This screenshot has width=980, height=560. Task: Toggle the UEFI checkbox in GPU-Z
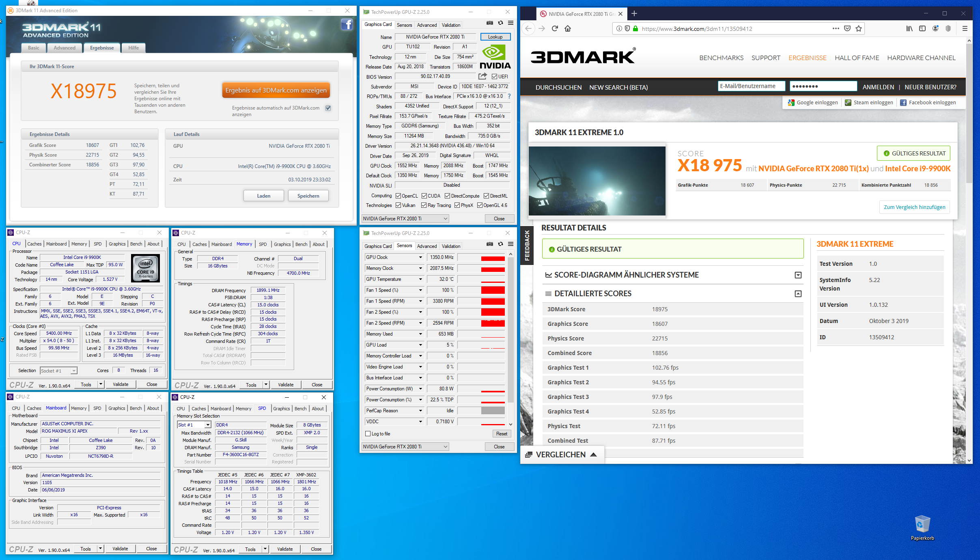494,76
